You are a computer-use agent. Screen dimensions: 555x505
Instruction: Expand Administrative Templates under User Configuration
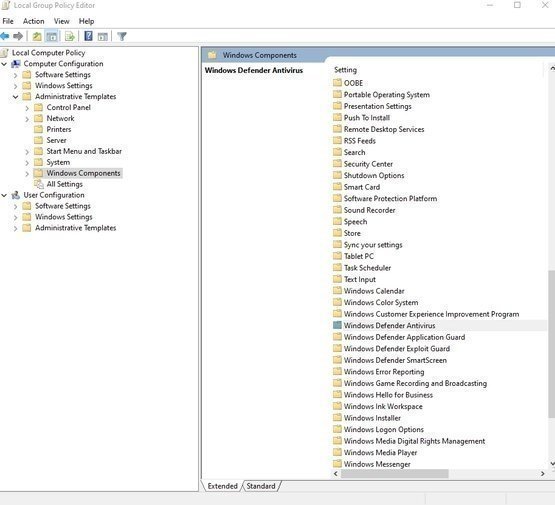[15, 228]
